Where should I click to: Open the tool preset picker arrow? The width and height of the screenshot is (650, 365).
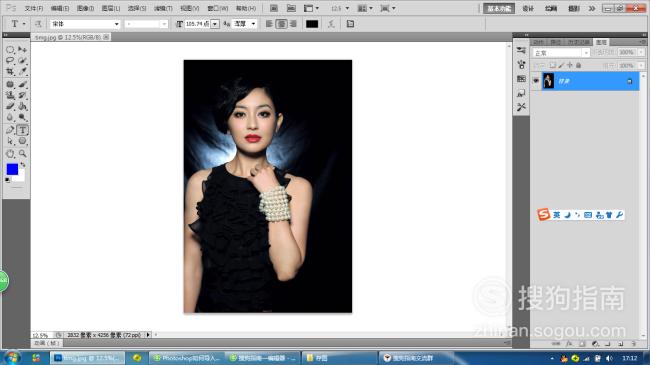(x=24, y=24)
